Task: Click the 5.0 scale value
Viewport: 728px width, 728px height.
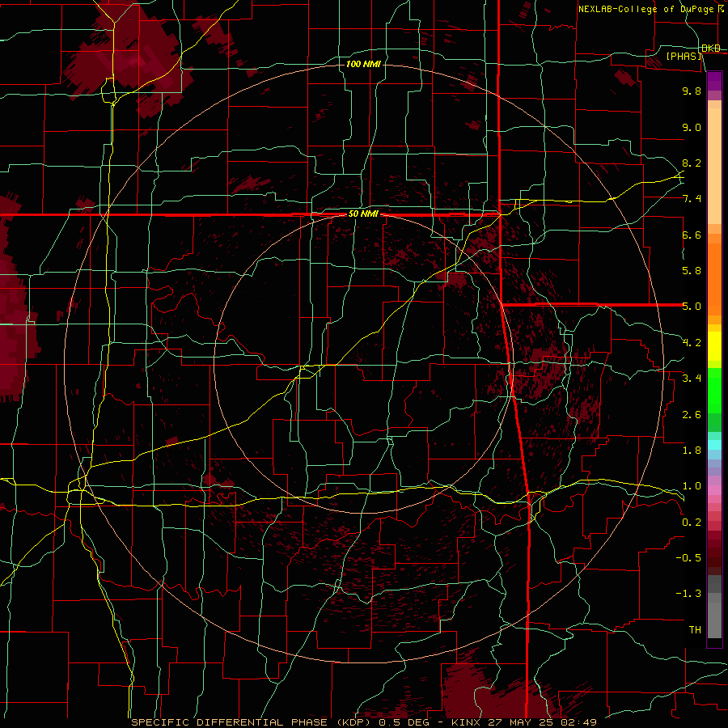Action: [692, 307]
